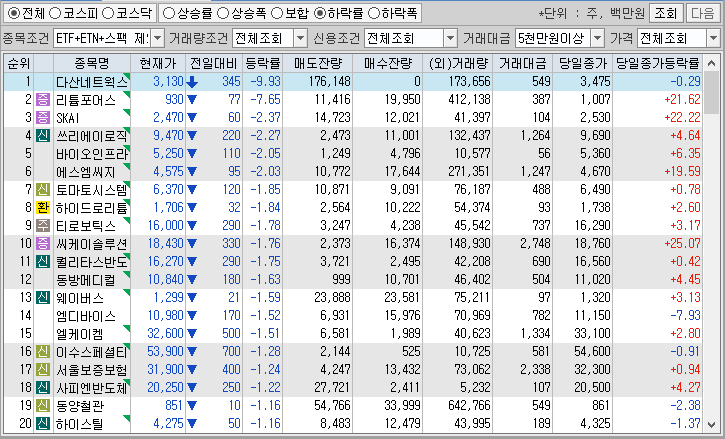Select stock name 엘케이켐

(x=80, y=334)
